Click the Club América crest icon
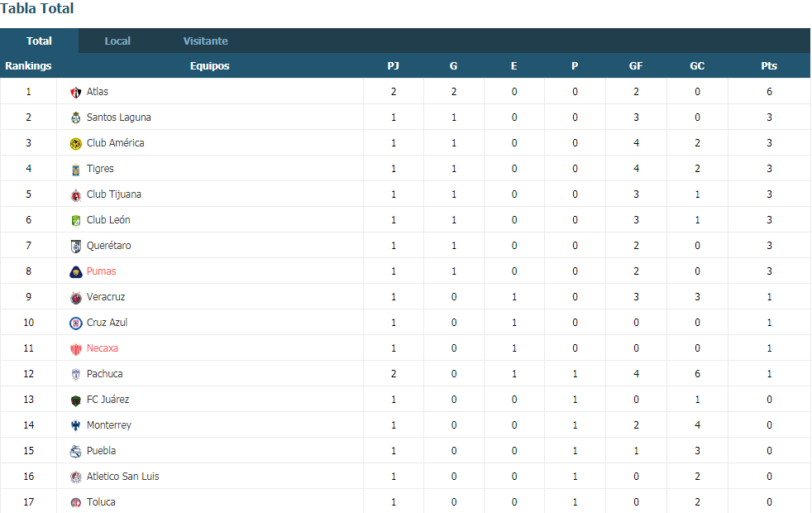Image resolution: width=812 pixels, height=513 pixels. point(75,143)
